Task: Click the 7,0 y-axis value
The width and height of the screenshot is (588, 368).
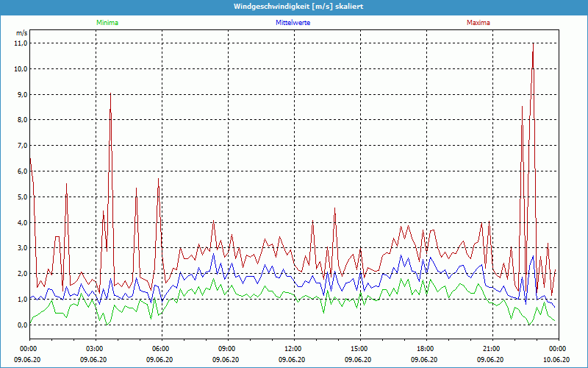Action: 23,145
